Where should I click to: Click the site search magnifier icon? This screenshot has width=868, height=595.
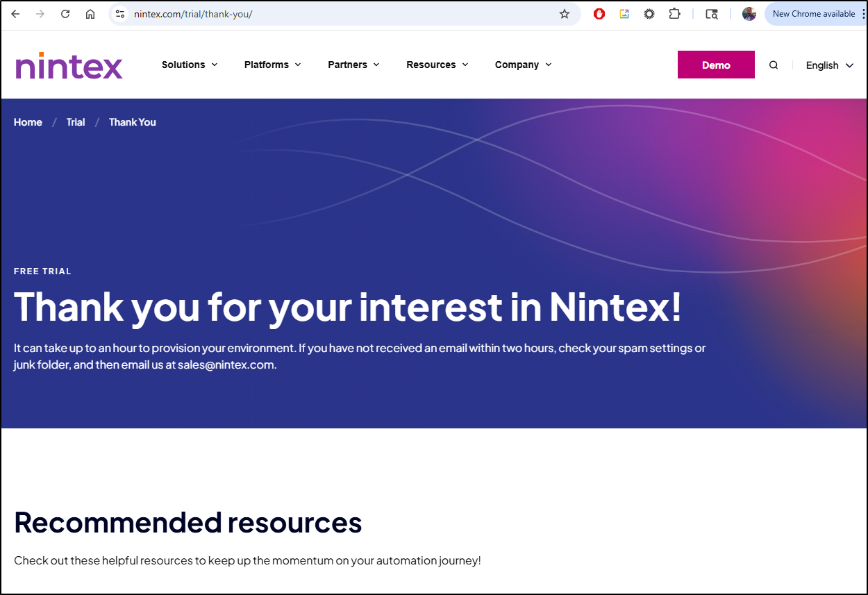(x=774, y=65)
